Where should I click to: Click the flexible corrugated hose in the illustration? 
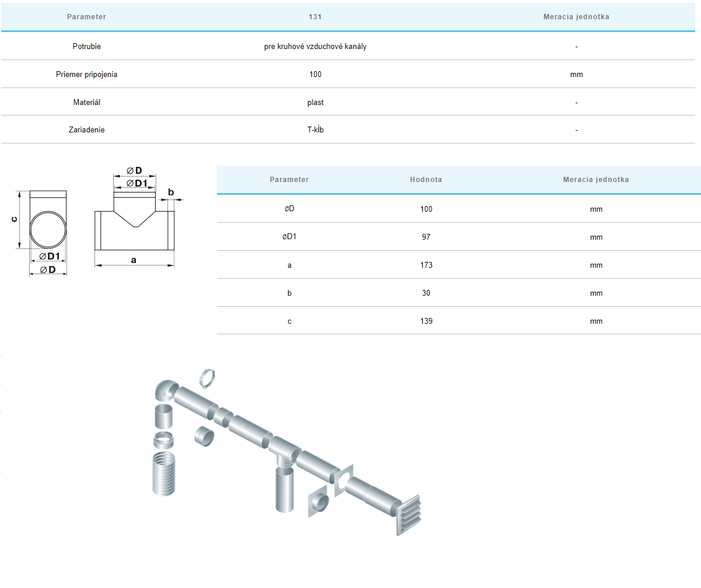click(163, 473)
